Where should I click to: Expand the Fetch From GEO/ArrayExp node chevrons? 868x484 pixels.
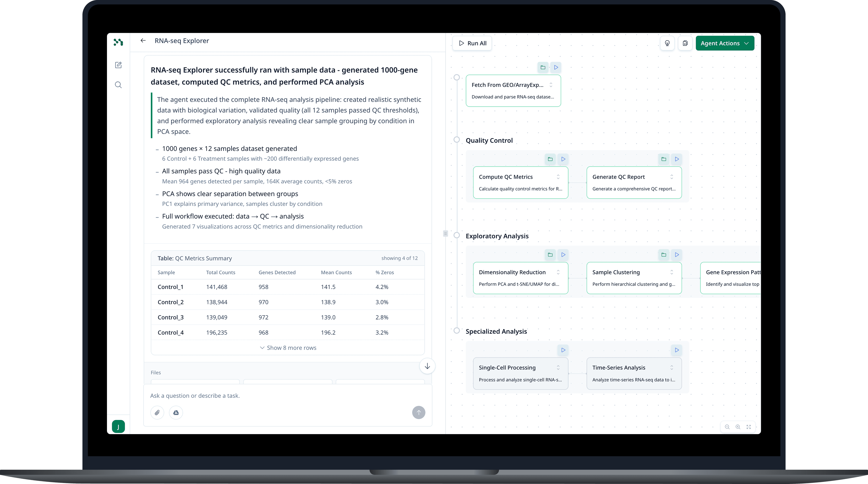pos(551,85)
